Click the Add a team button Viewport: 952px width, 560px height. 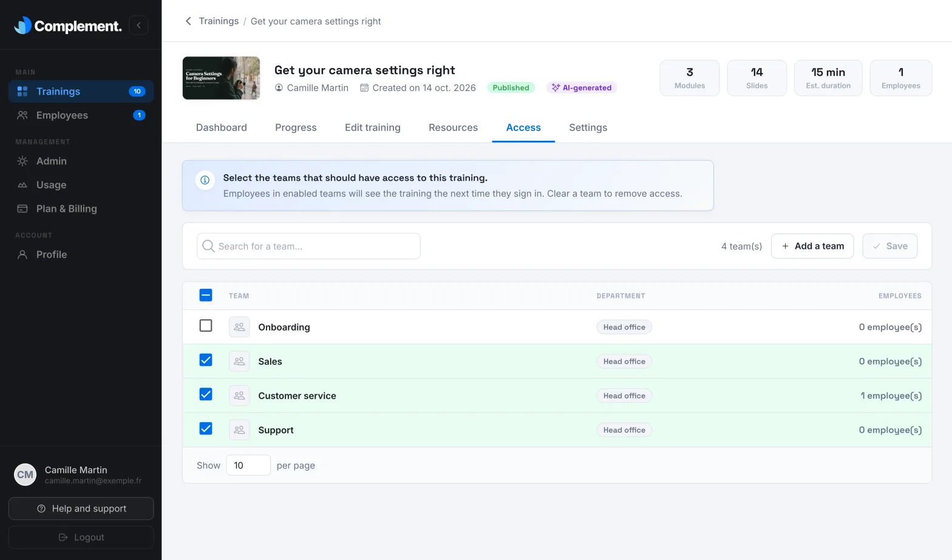click(x=812, y=246)
